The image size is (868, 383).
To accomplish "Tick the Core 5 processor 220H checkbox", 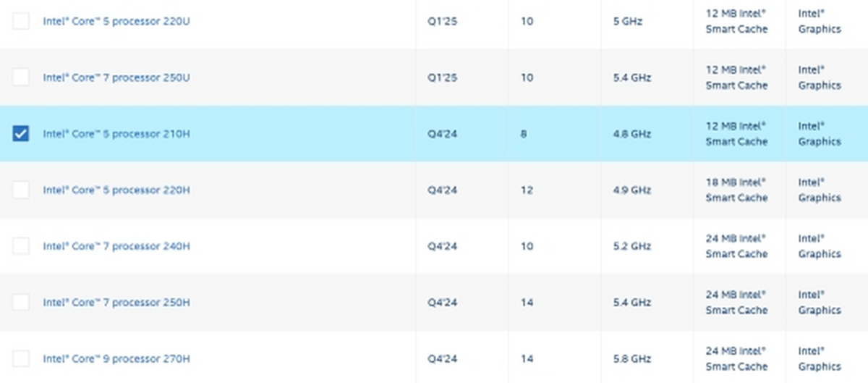I will click(x=21, y=190).
